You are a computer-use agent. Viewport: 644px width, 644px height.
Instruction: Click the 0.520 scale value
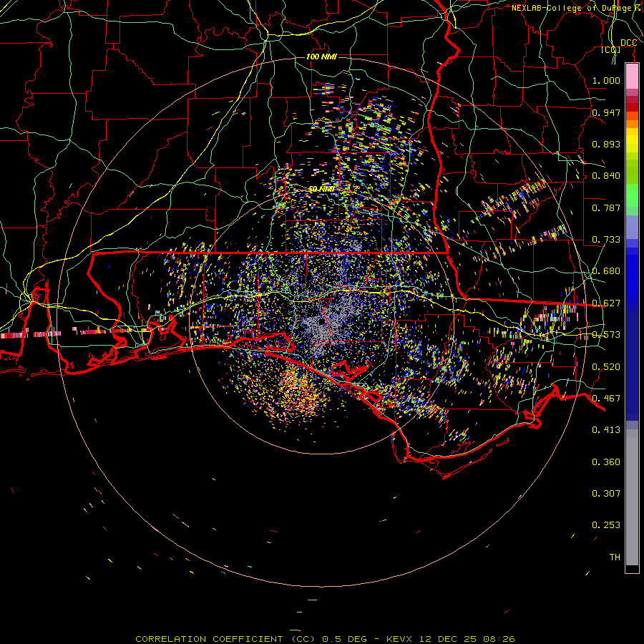(606, 367)
